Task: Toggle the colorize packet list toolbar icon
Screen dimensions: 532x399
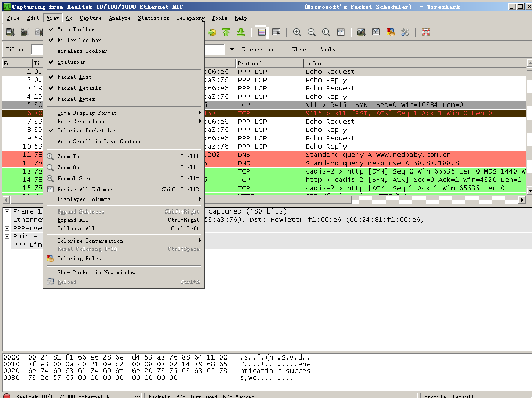Action: pyautogui.click(x=262, y=32)
